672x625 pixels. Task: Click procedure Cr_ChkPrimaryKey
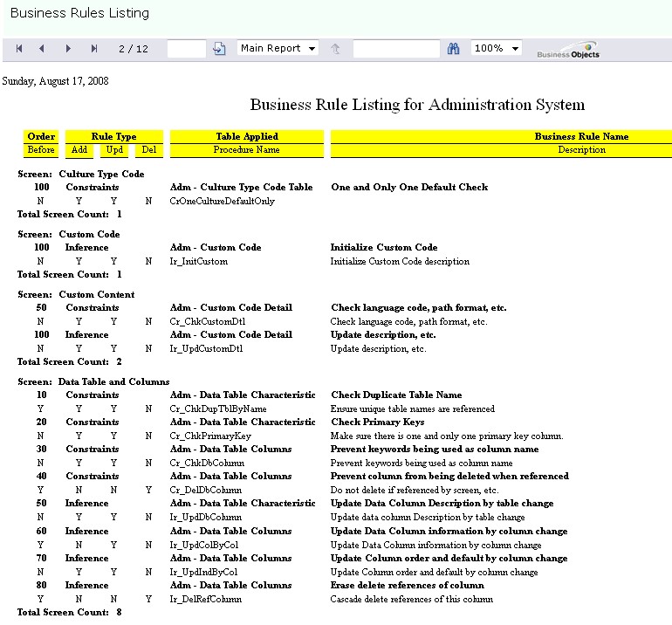click(x=210, y=436)
